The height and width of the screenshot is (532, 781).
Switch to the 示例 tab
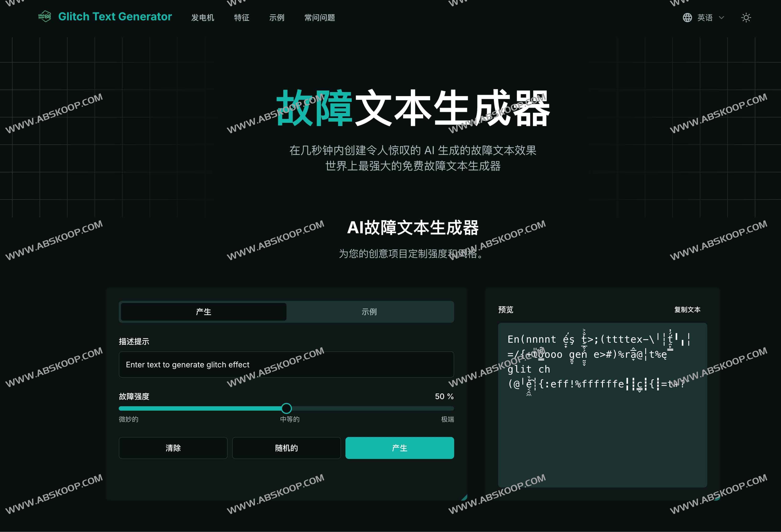370,312
